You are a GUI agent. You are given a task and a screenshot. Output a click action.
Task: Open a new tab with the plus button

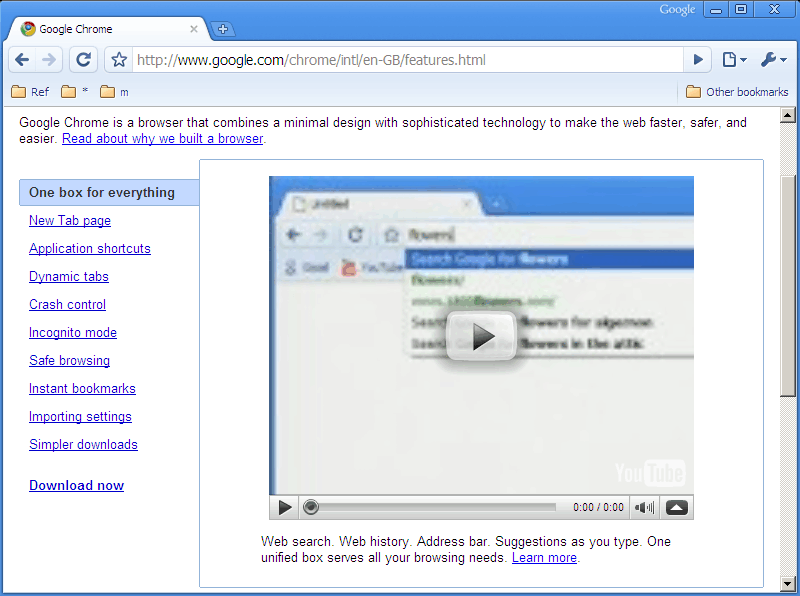click(223, 29)
